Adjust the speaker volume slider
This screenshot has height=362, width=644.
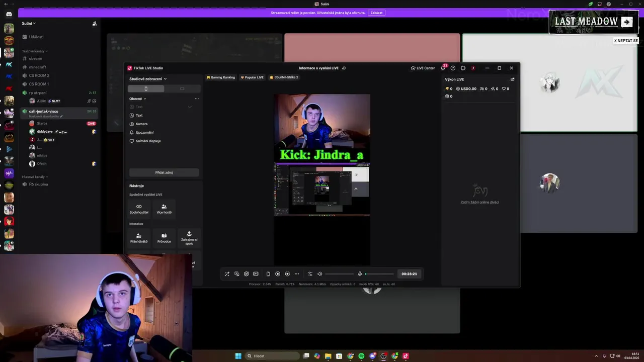(339, 274)
